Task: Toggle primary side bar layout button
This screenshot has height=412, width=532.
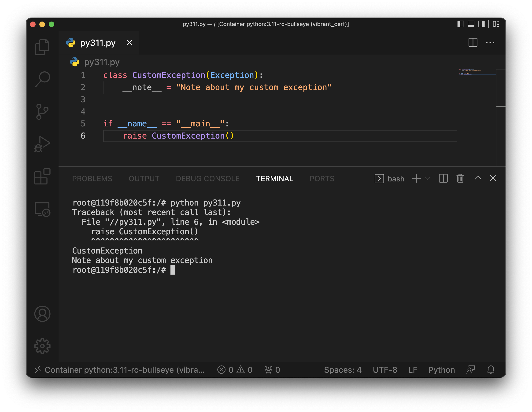Action: 460,24
